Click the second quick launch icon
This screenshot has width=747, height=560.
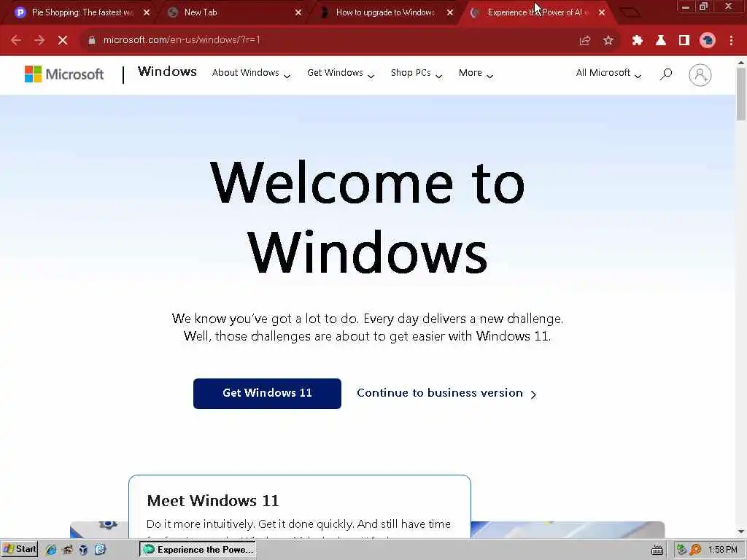tap(67, 550)
